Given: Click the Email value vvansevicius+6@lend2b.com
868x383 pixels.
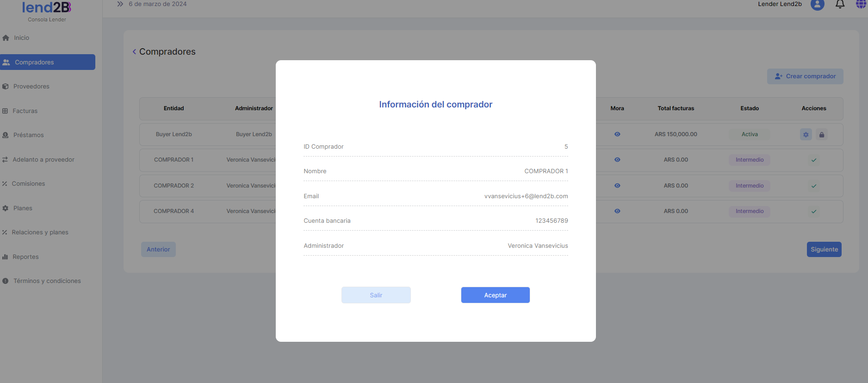Looking at the screenshot, I should point(526,196).
